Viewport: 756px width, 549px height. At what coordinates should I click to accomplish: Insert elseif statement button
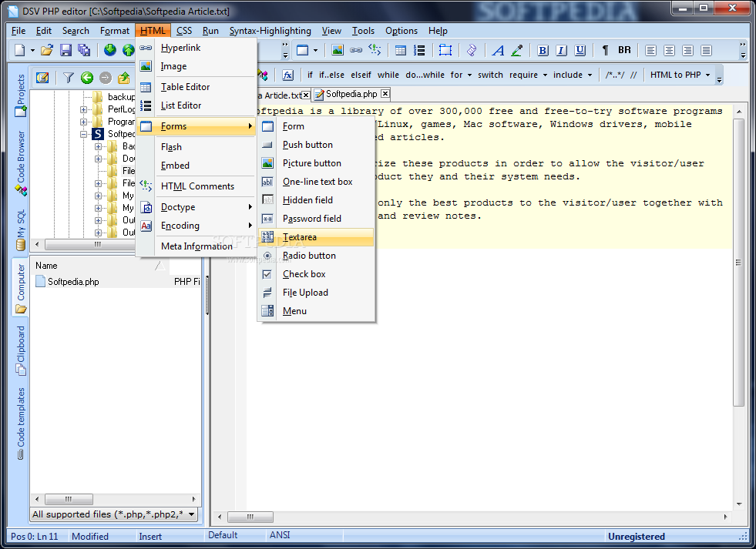(x=361, y=75)
